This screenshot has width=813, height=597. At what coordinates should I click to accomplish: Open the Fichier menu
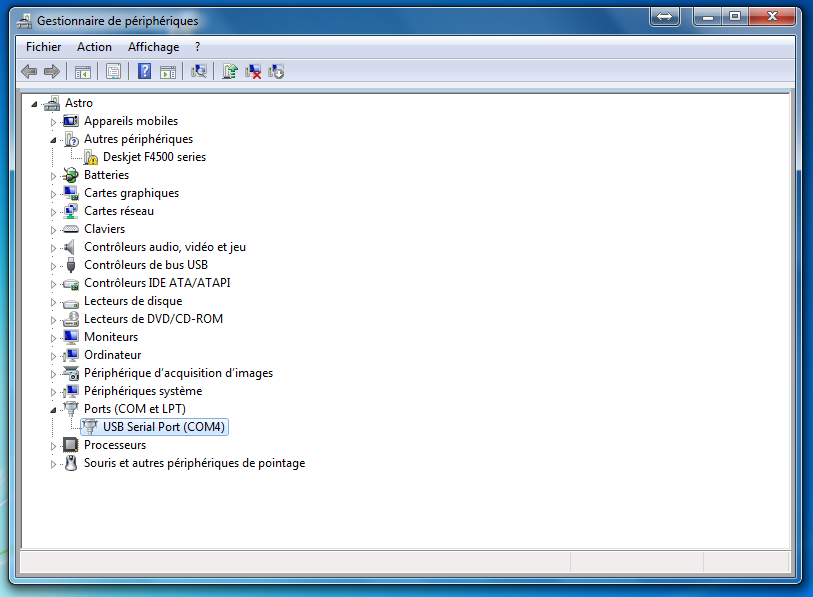pyautogui.click(x=43, y=46)
